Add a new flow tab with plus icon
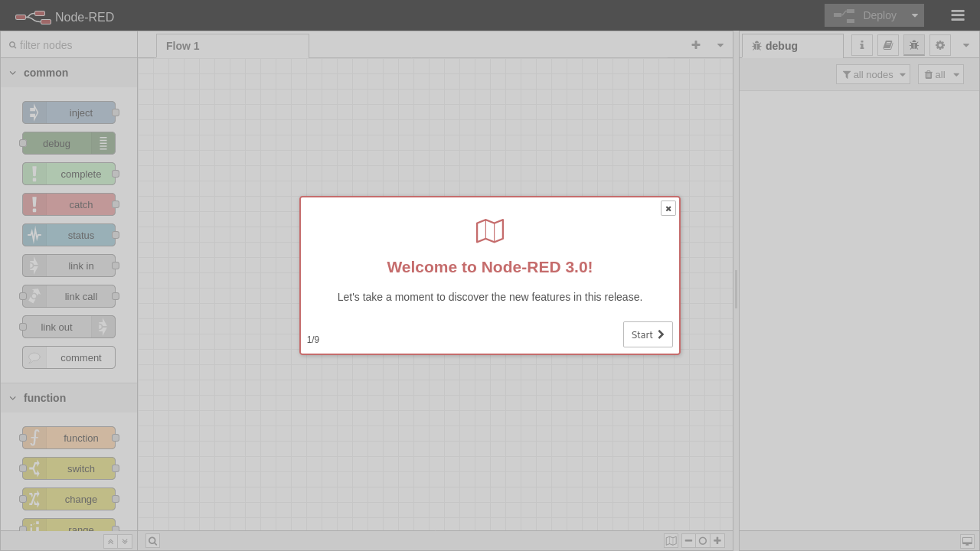The image size is (980, 551). [x=696, y=45]
